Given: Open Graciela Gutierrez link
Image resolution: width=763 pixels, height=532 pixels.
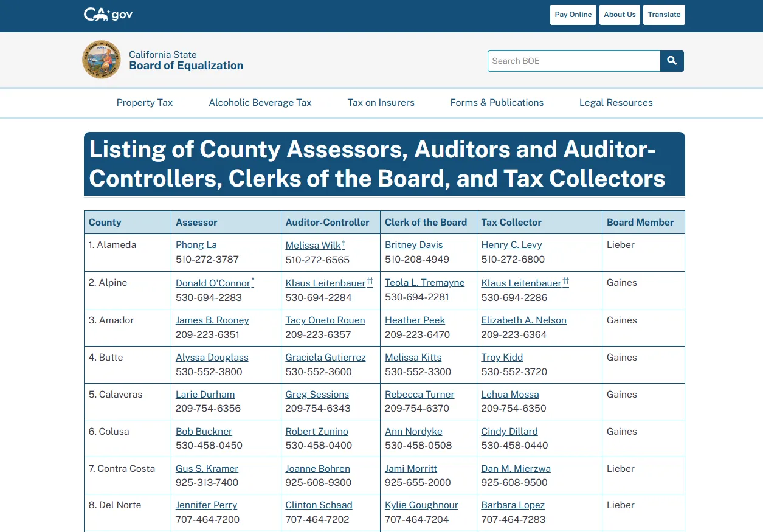Looking at the screenshot, I should pos(326,358).
